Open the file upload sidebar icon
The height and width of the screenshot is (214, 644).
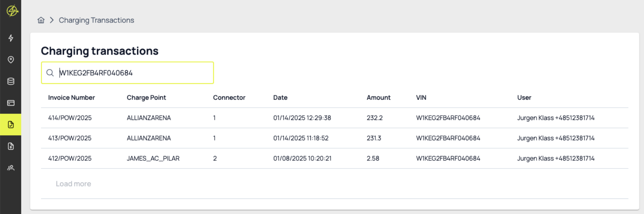coord(11,146)
